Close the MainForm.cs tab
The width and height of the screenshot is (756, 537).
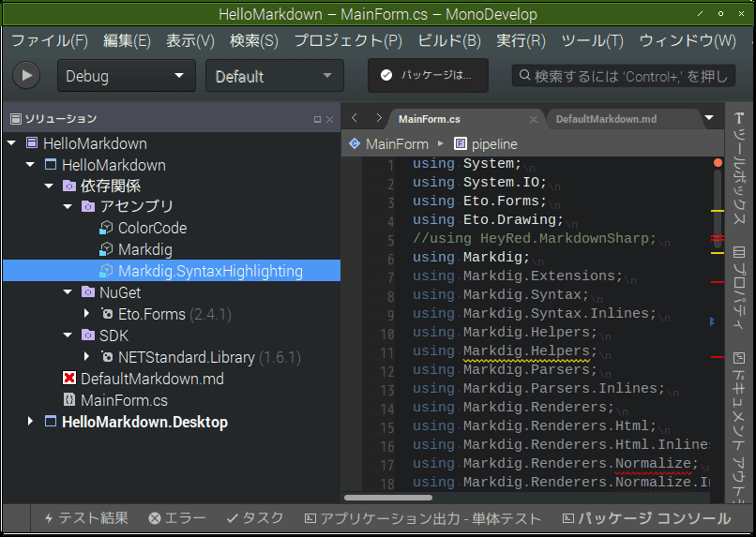[534, 119]
